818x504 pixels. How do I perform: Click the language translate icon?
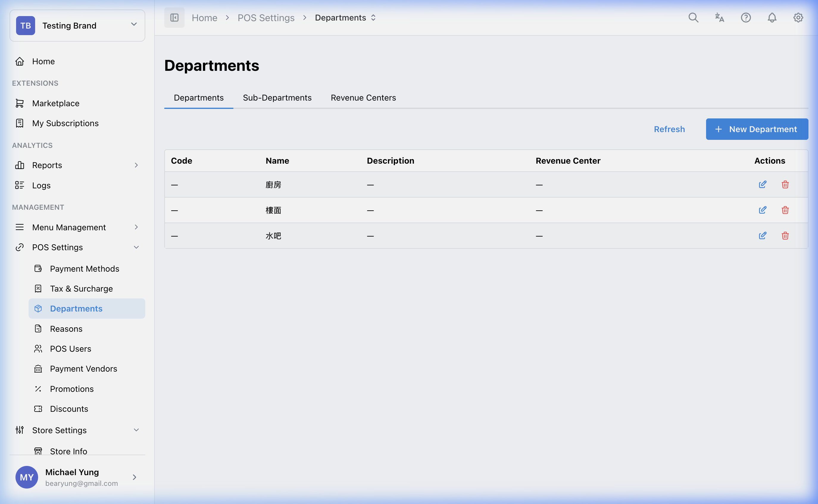[x=719, y=18]
